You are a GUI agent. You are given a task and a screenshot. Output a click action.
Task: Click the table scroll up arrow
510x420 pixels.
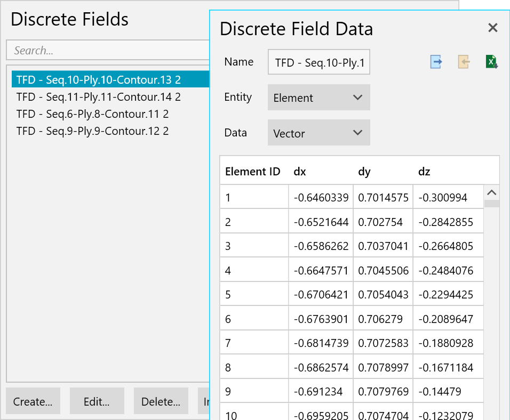click(x=491, y=192)
